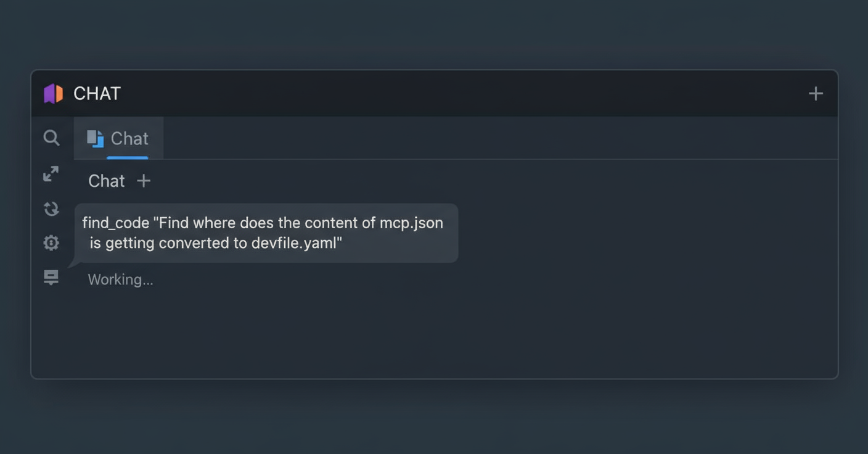Click the Working... status text

pyautogui.click(x=120, y=279)
